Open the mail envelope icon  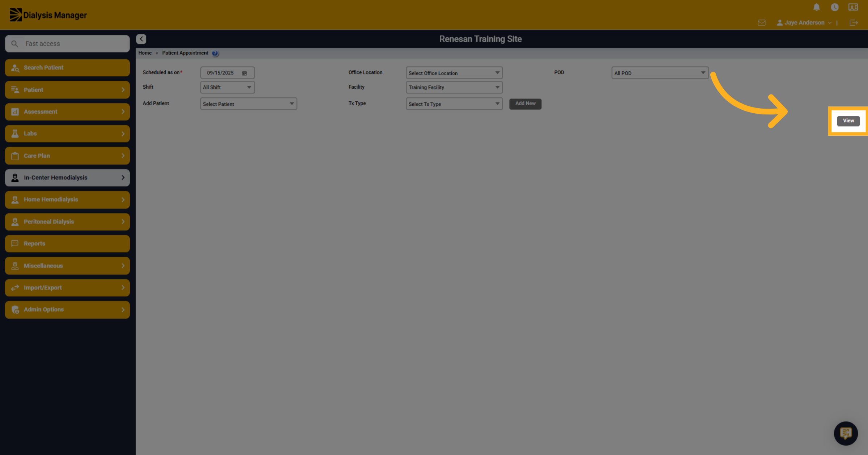click(761, 23)
